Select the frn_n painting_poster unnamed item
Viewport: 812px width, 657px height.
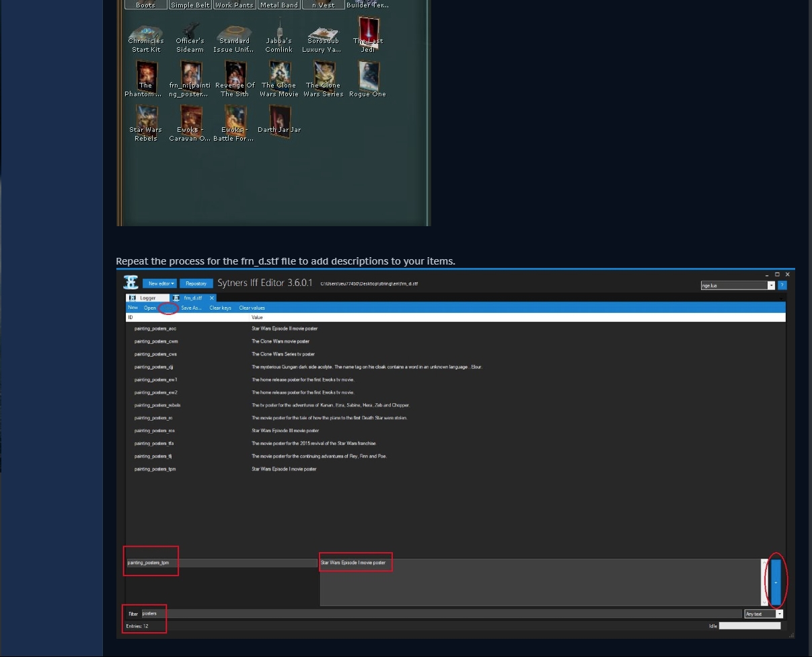pyautogui.click(x=190, y=79)
